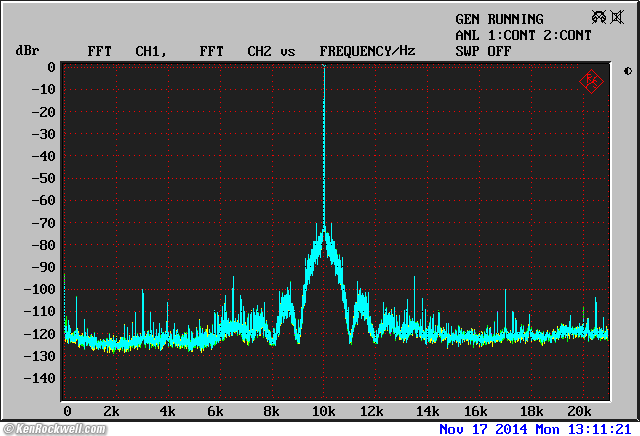Click the 20k tick on frequency axis
640x436 pixels.
(580, 411)
